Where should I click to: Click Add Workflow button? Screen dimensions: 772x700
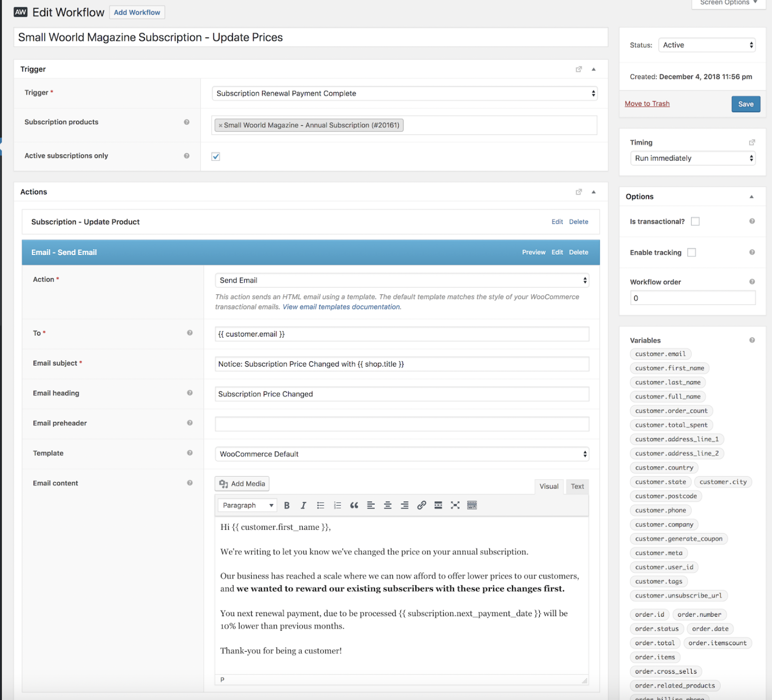137,12
